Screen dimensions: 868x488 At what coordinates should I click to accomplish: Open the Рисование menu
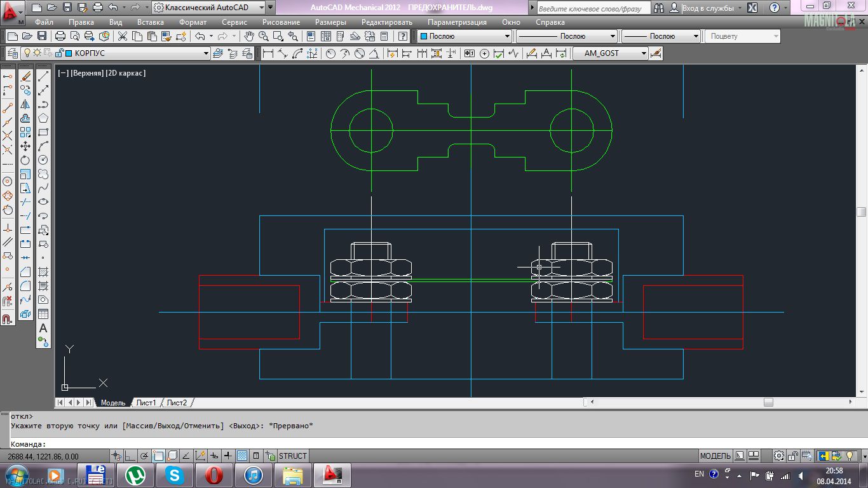pos(281,22)
